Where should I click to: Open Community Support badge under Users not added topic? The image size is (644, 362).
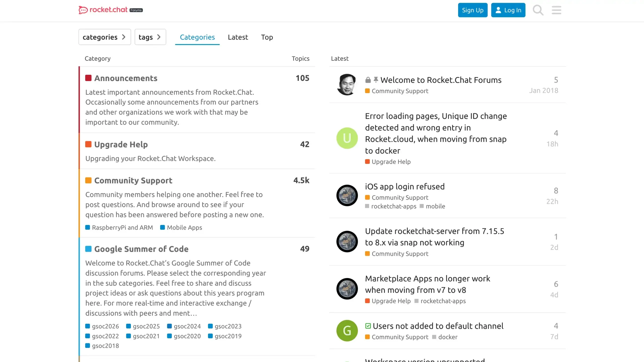click(397, 337)
